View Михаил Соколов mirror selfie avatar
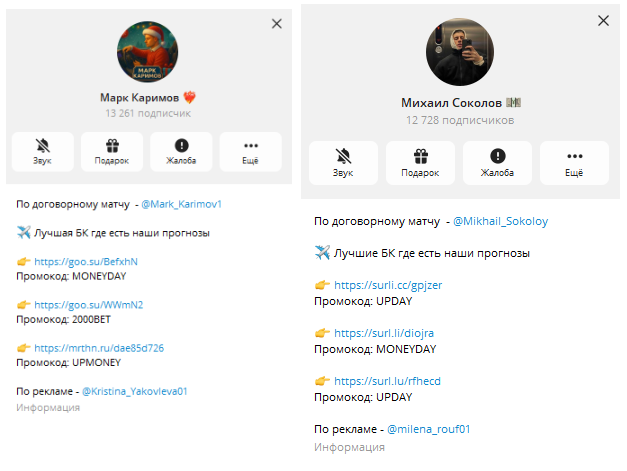627x471 pixels. tap(460, 52)
